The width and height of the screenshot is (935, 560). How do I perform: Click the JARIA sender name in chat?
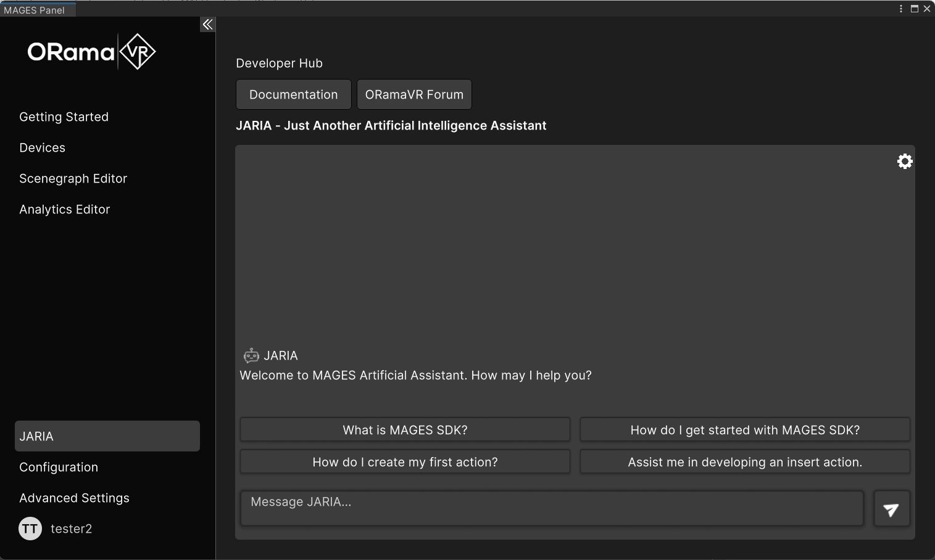pyautogui.click(x=281, y=355)
